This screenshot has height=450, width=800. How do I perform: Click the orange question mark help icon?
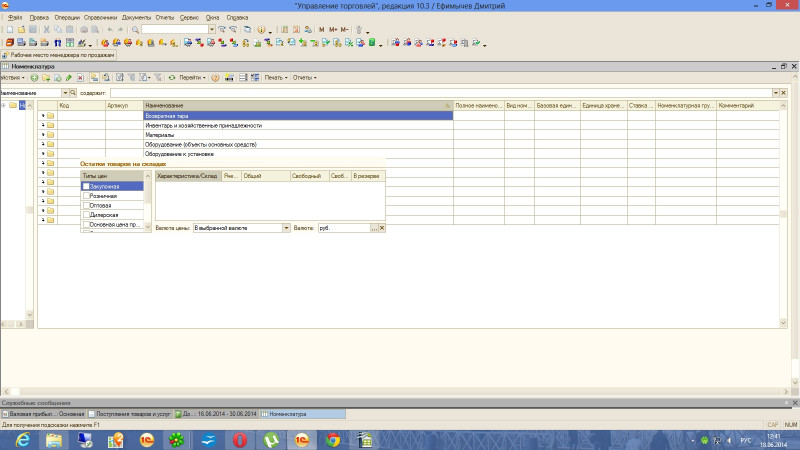215,78
